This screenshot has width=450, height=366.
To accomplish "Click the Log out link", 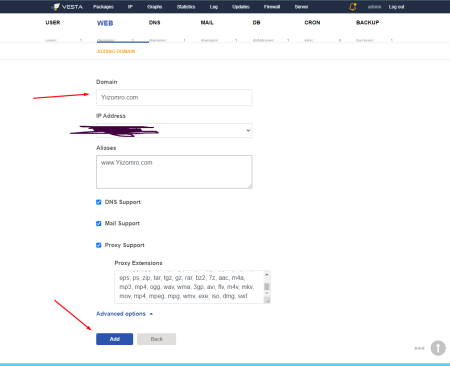I will pos(396,7).
